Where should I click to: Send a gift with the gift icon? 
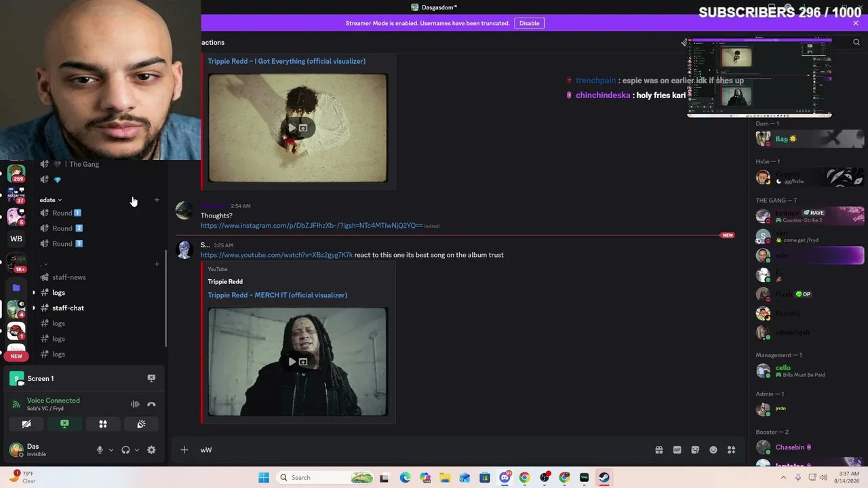[x=658, y=450]
